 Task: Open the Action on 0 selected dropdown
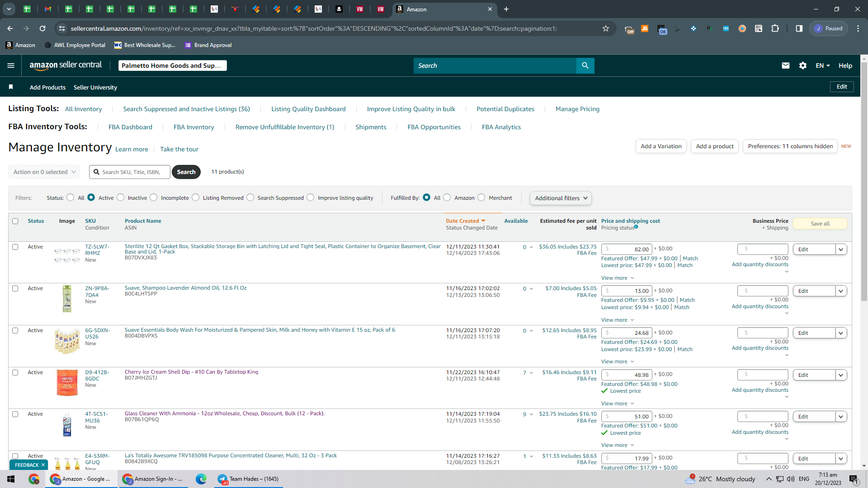coord(44,172)
